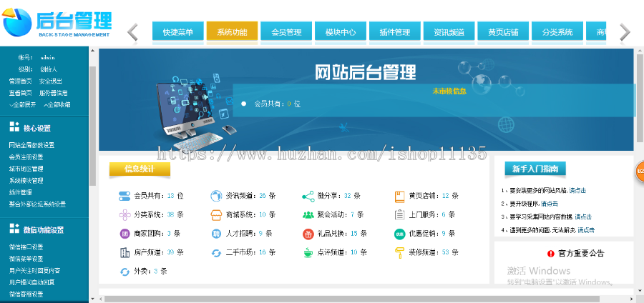Image resolution: width=644 pixels, height=303 pixels.
Task: Open 微信客服设置 in sidebar
Action: (x=26, y=294)
